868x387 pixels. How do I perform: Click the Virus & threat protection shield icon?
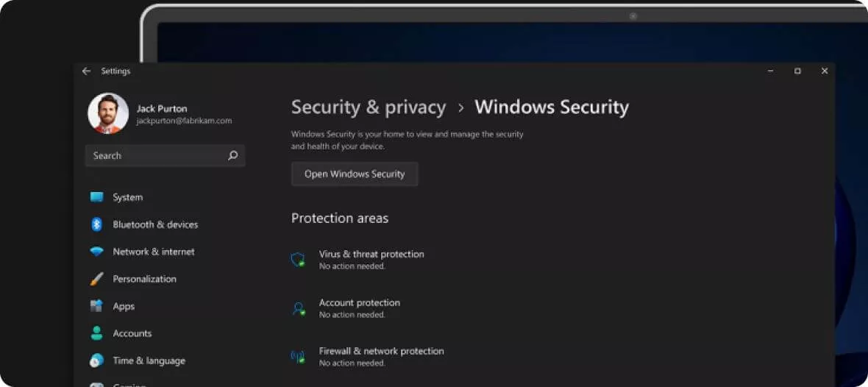click(x=298, y=260)
